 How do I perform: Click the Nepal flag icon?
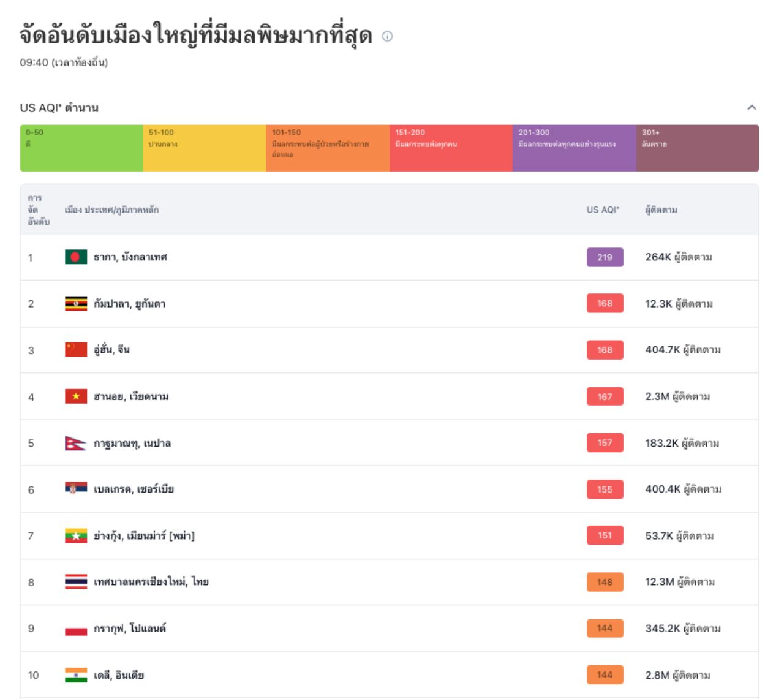click(75, 443)
